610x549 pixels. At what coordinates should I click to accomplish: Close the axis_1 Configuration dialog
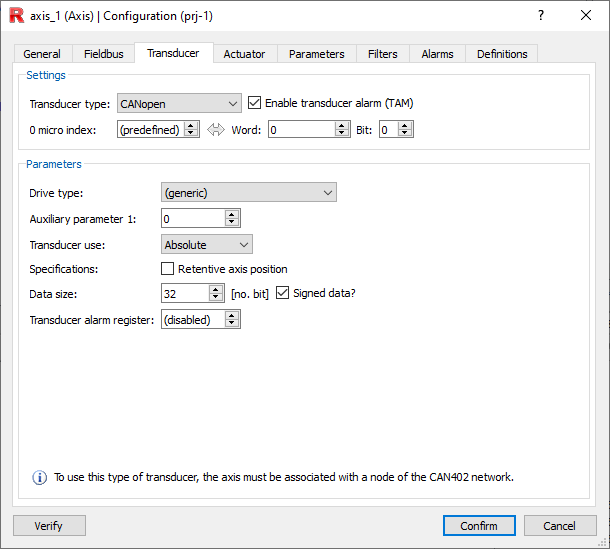coord(586,16)
